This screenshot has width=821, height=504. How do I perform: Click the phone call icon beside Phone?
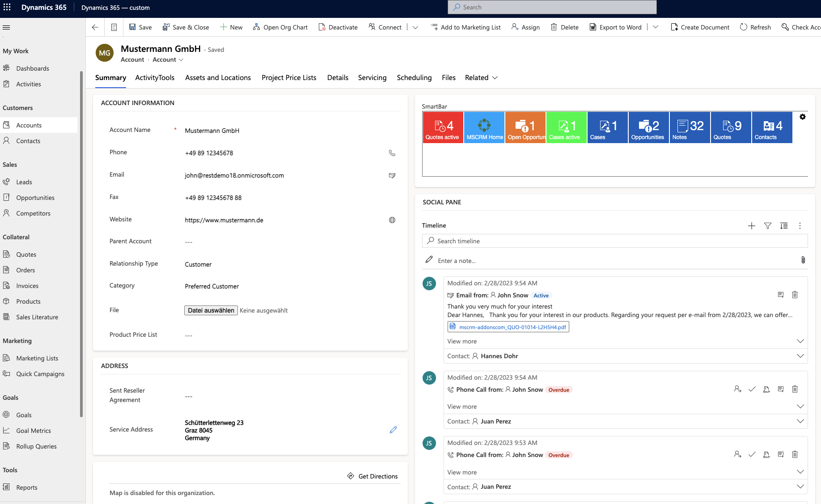click(x=392, y=153)
